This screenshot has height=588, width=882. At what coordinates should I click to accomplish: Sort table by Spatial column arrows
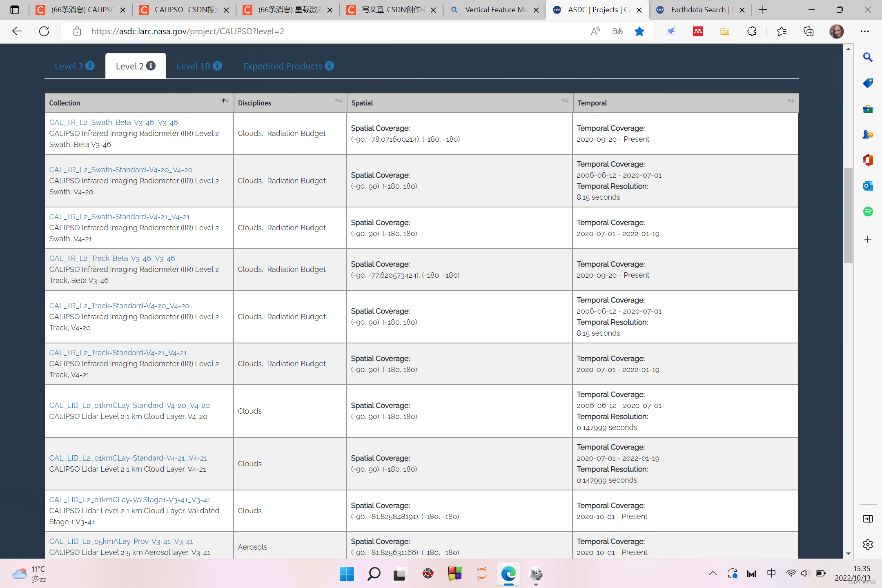pyautogui.click(x=565, y=101)
